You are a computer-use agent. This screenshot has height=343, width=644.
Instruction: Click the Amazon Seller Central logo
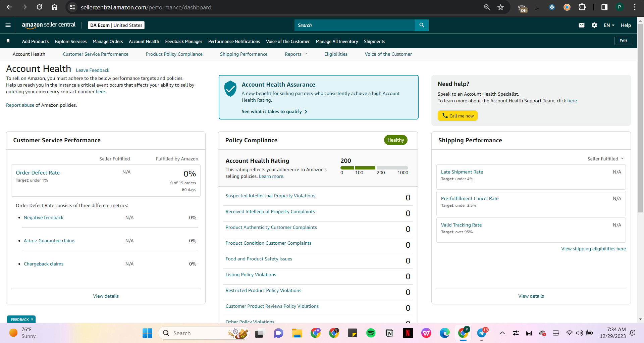coord(49,25)
